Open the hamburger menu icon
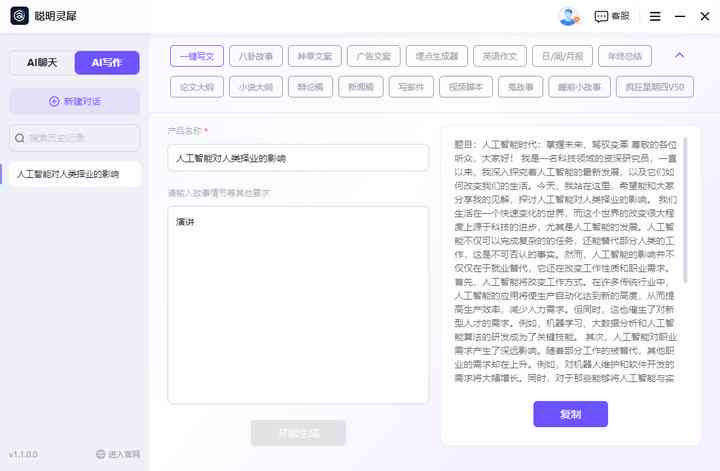Image resolution: width=720 pixels, height=471 pixels. [655, 17]
